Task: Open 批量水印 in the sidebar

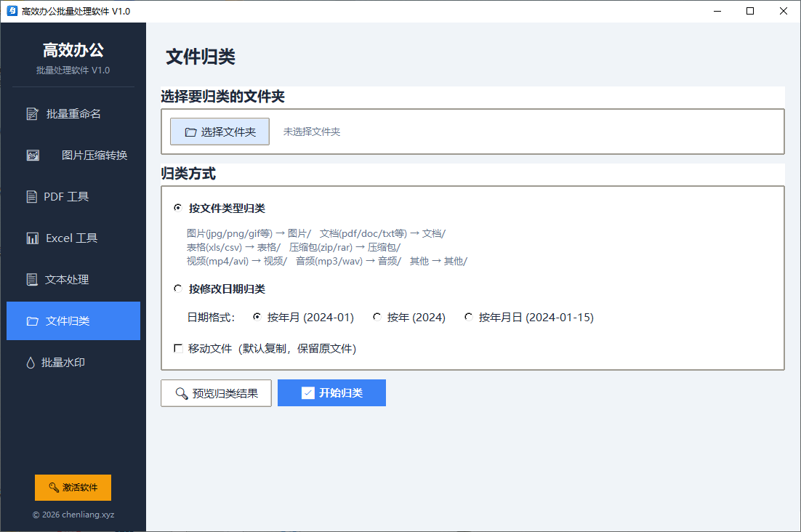Action: pyautogui.click(x=73, y=363)
